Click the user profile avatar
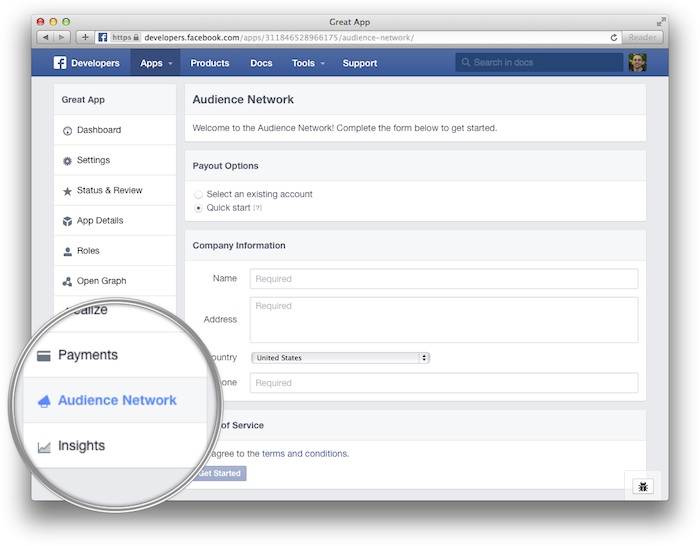 pyautogui.click(x=638, y=63)
